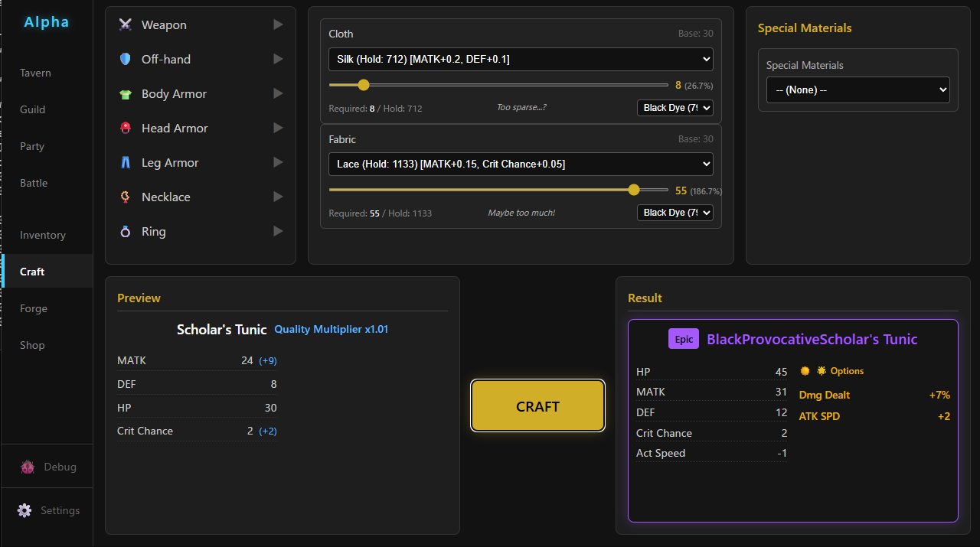This screenshot has width=980, height=547.
Task: Click the 'Too sparse...?' hint text
Action: point(521,107)
